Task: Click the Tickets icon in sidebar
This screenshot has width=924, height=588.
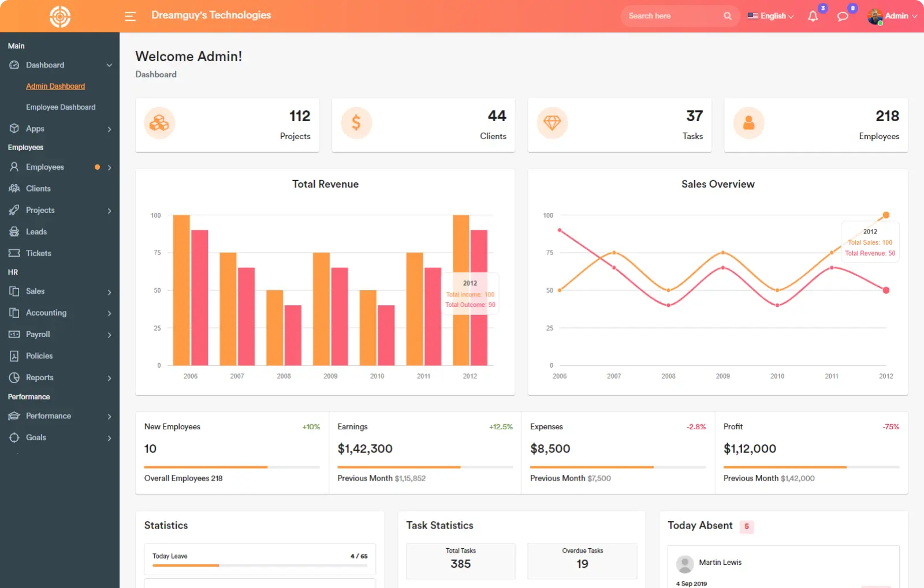Action: point(14,253)
